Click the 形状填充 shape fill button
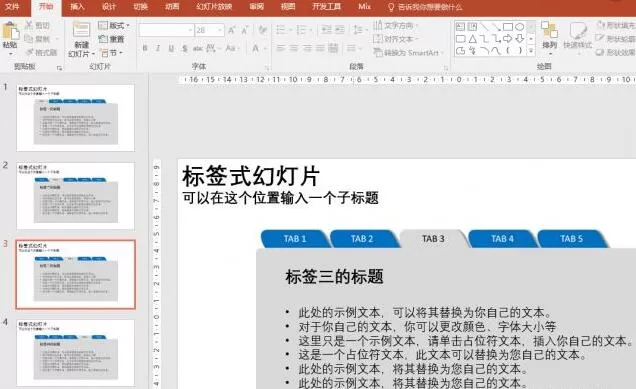This screenshot has width=636, height=389. click(x=617, y=26)
